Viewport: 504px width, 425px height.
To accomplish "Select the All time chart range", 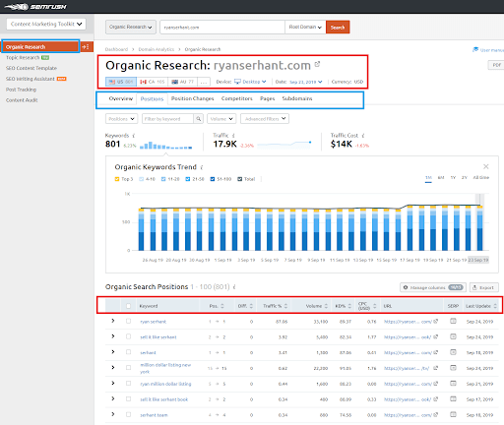I will [481, 177].
